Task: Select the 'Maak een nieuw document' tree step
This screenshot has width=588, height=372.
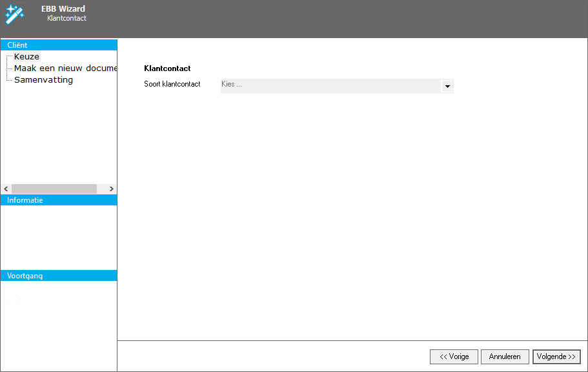Action: point(65,68)
